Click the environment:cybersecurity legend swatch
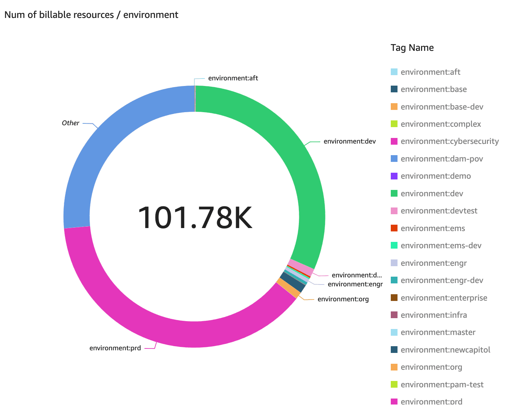The height and width of the screenshot is (409, 532). [393, 141]
